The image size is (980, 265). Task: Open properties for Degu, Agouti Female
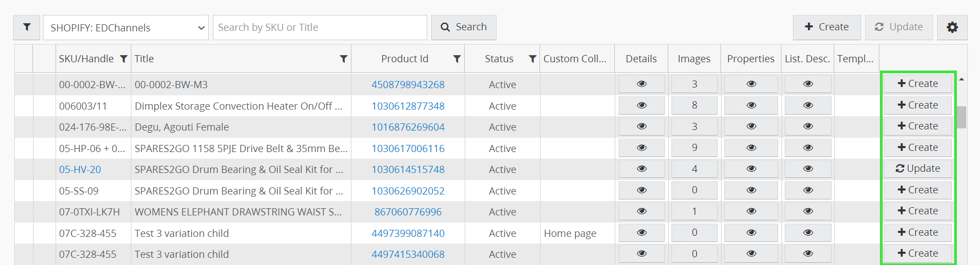751,127
